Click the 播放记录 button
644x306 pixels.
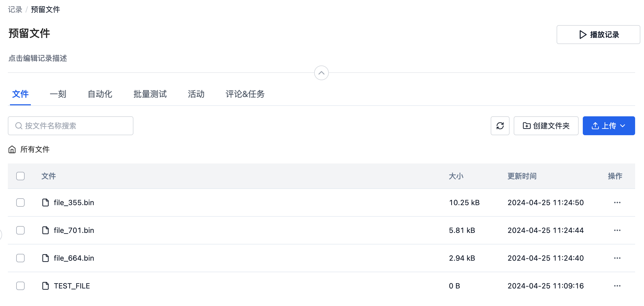[x=598, y=35]
